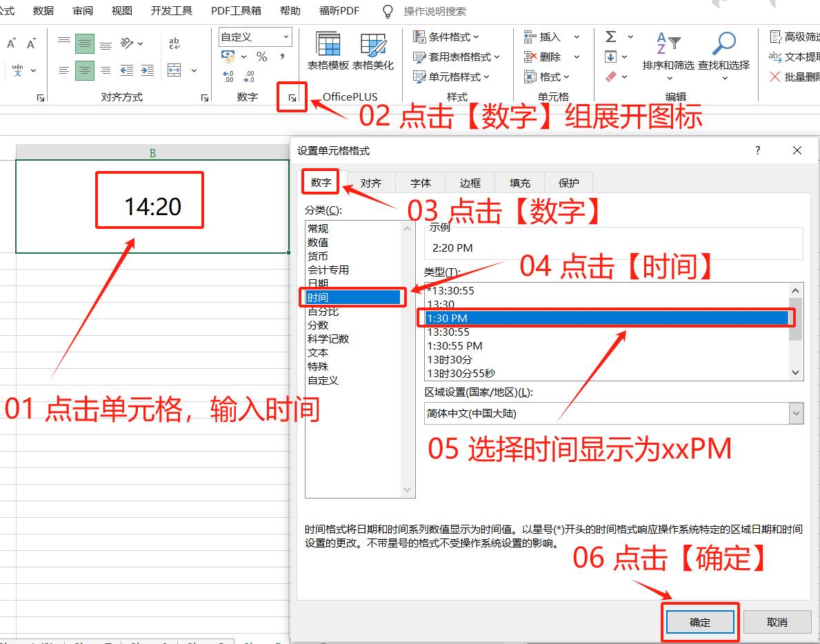Open the 对齐方式 group dialog launcher
The width and height of the screenshot is (820, 644).
pos(204,98)
